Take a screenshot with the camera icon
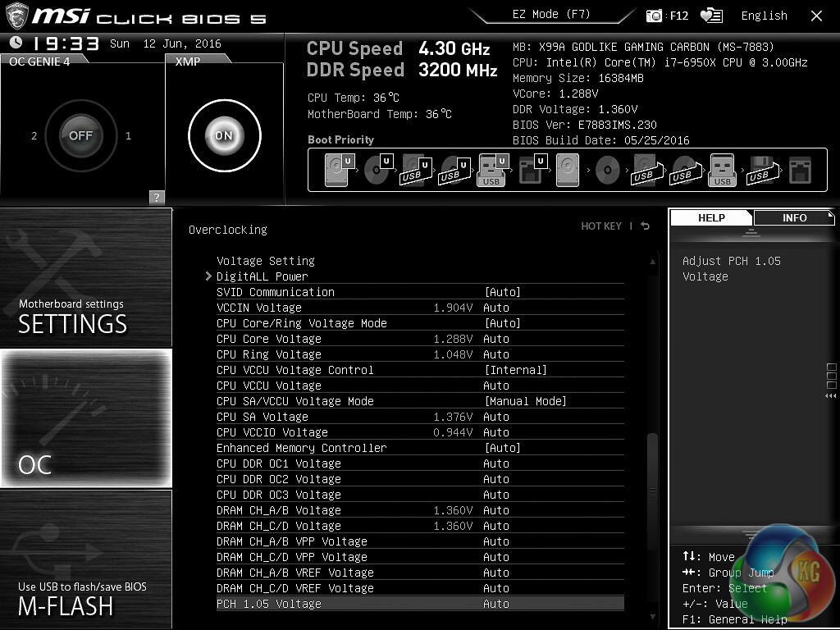The height and width of the screenshot is (630, 840). point(655,16)
